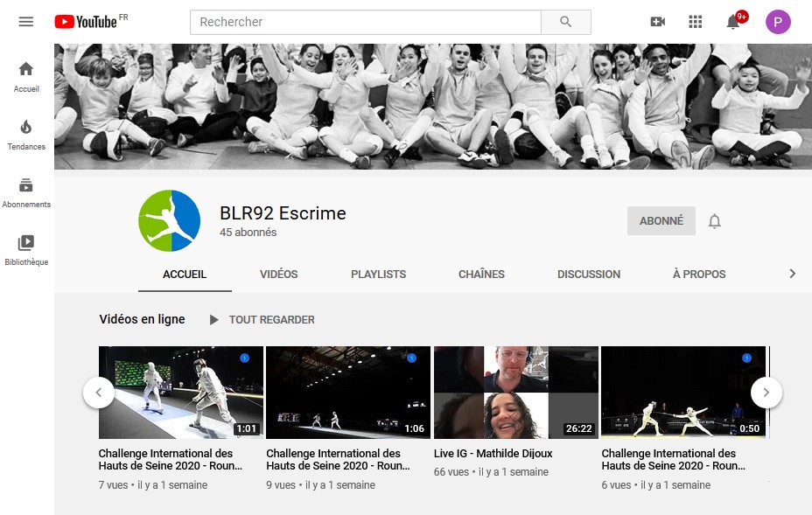Screen dimensions: 812x515
Task: Click the Tout regarder link
Action: coord(272,320)
